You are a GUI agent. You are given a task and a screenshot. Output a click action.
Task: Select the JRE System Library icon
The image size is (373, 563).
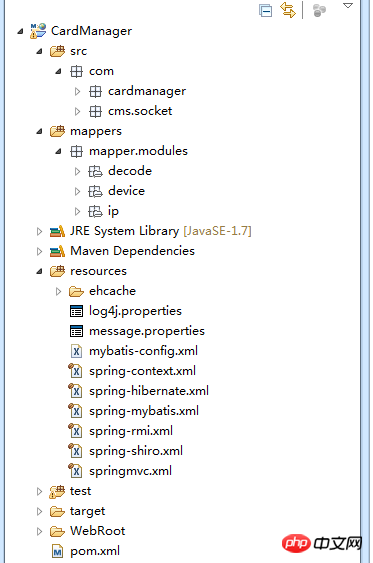(x=57, y=231)
